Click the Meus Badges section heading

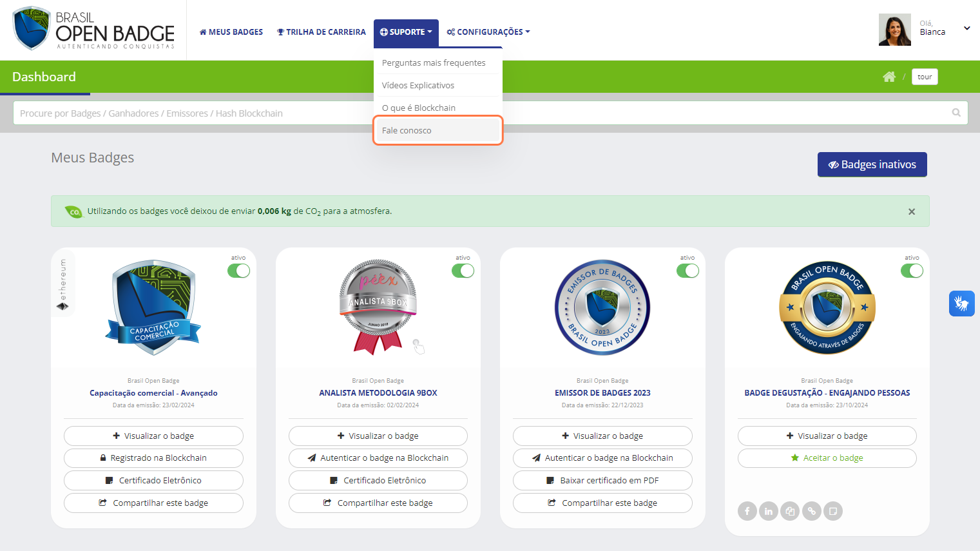point(93,158)
